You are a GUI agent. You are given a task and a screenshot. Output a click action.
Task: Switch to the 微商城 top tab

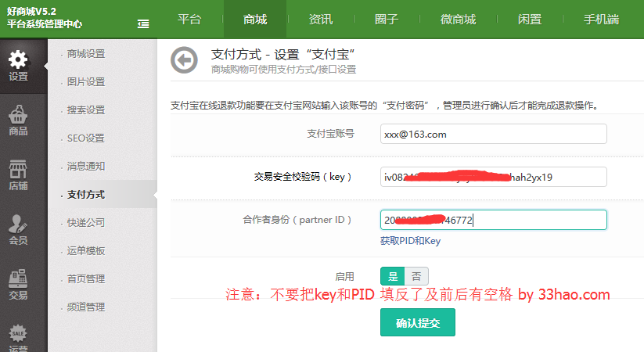point(458,20)
